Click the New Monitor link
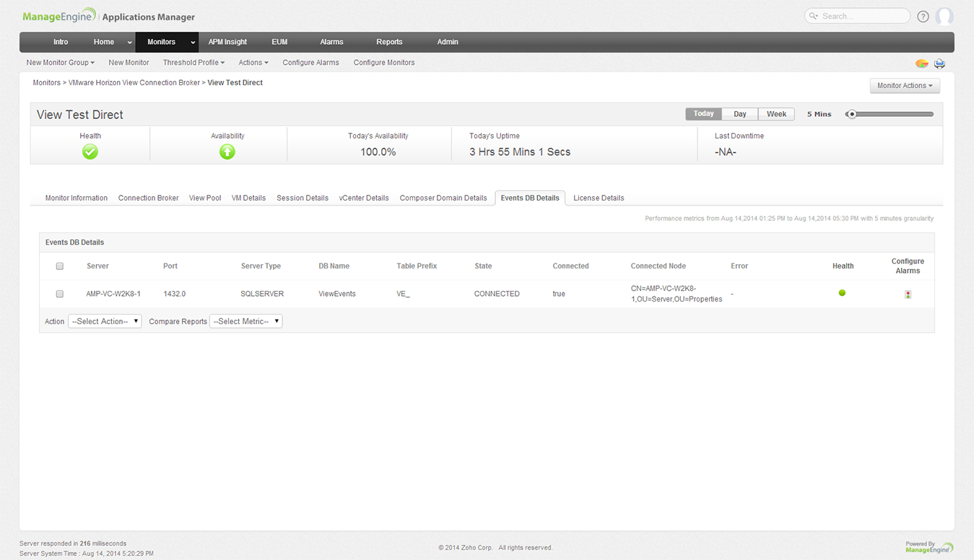 point(129,63)
